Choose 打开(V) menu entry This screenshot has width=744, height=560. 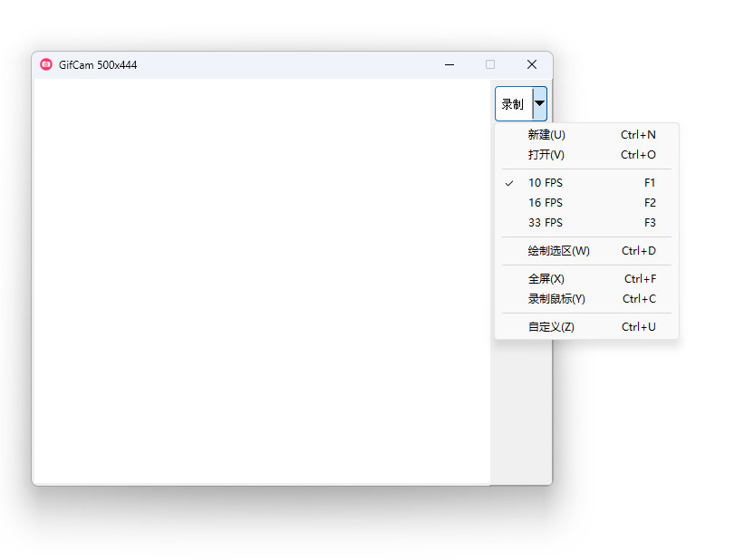pyautogui.click(x=587, y=155)
